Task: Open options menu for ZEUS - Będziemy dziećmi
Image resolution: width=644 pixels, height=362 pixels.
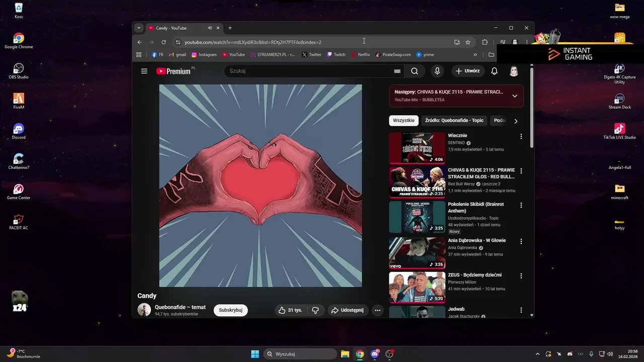Action: (521, 276)
